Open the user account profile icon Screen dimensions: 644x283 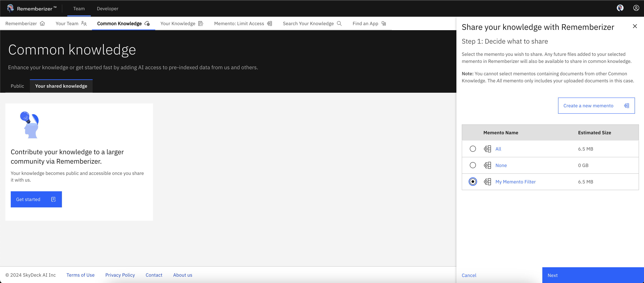click(x=636, y=8)
